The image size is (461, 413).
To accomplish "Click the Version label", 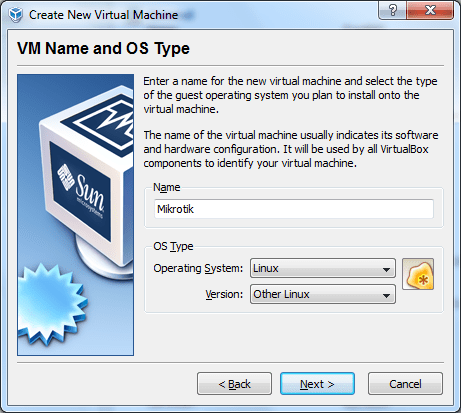I will pyautogui.click(x=224, y=294).
